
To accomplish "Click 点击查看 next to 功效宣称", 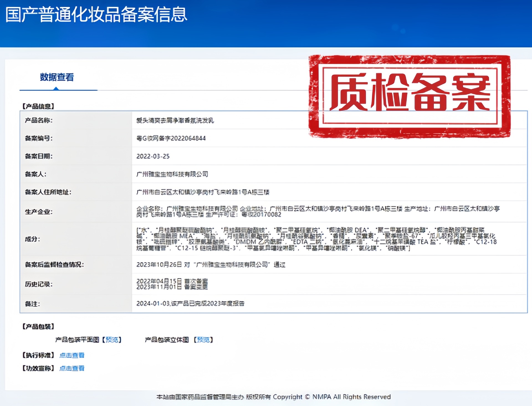I will 72,368.
